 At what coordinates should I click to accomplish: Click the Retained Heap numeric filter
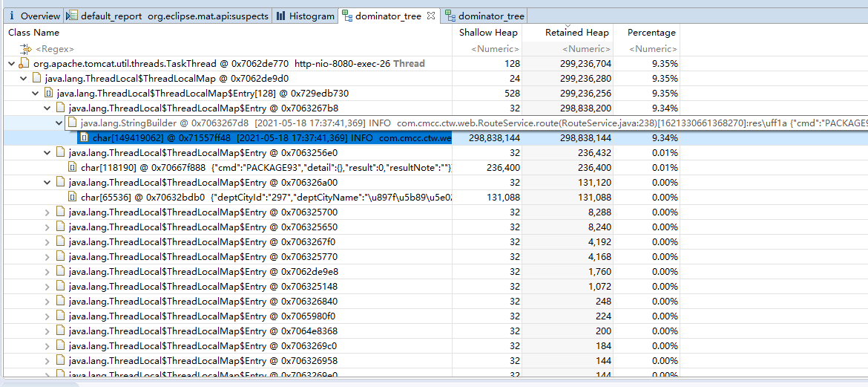pos(587,49)
